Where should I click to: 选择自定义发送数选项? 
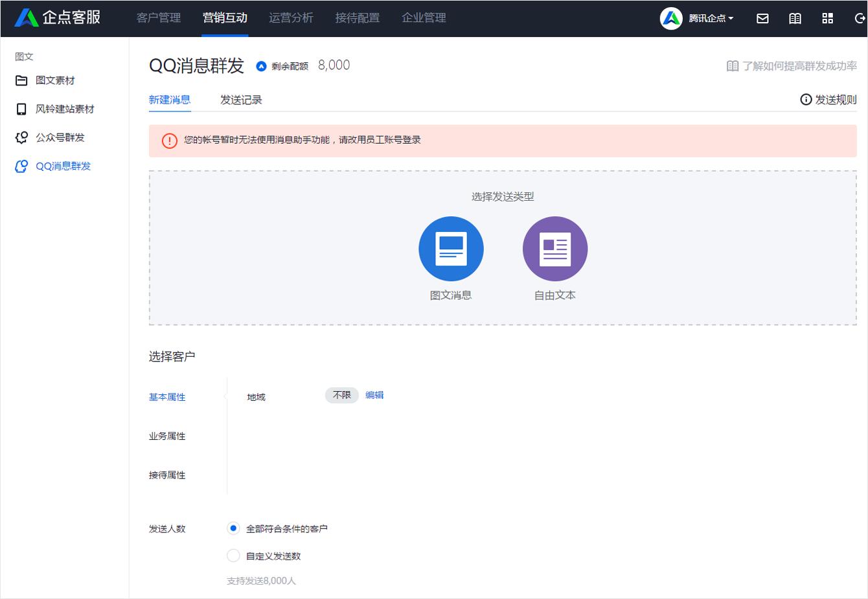233,555
